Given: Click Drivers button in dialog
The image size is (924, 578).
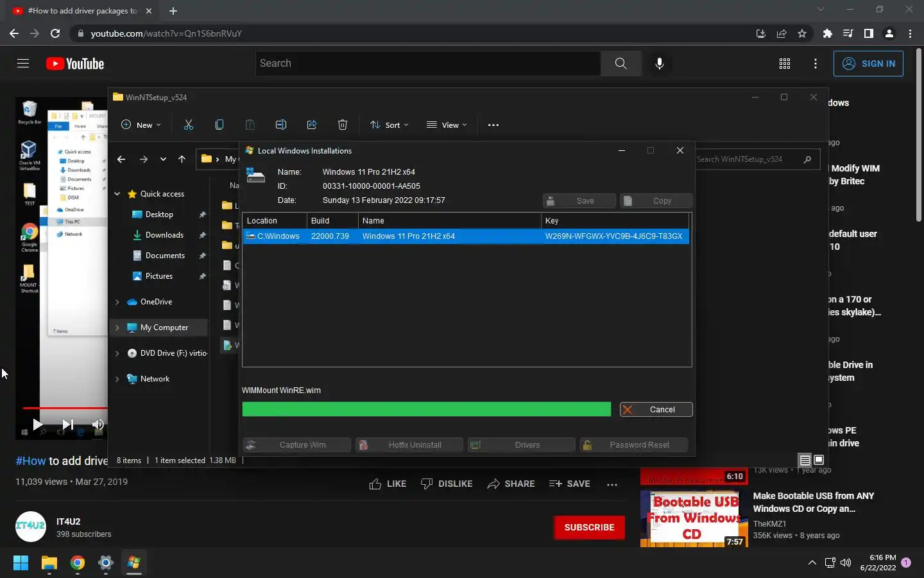Looking at the screenshot, I should pyautogui.click(x=521, y=445).
